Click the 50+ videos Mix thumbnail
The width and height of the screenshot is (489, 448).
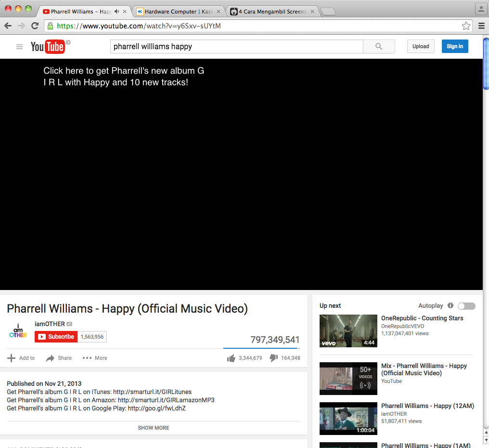tap(348, 379)
